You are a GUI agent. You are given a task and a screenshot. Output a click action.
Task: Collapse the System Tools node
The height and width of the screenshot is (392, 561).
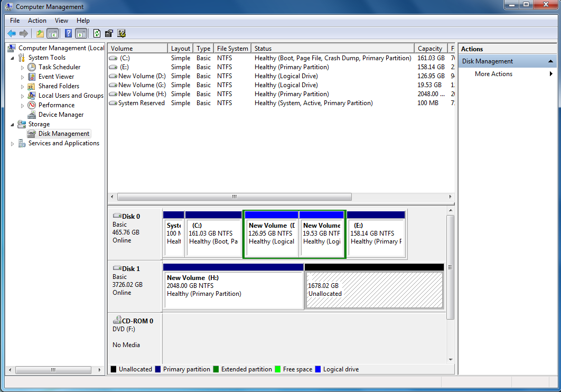click(13, 58)
